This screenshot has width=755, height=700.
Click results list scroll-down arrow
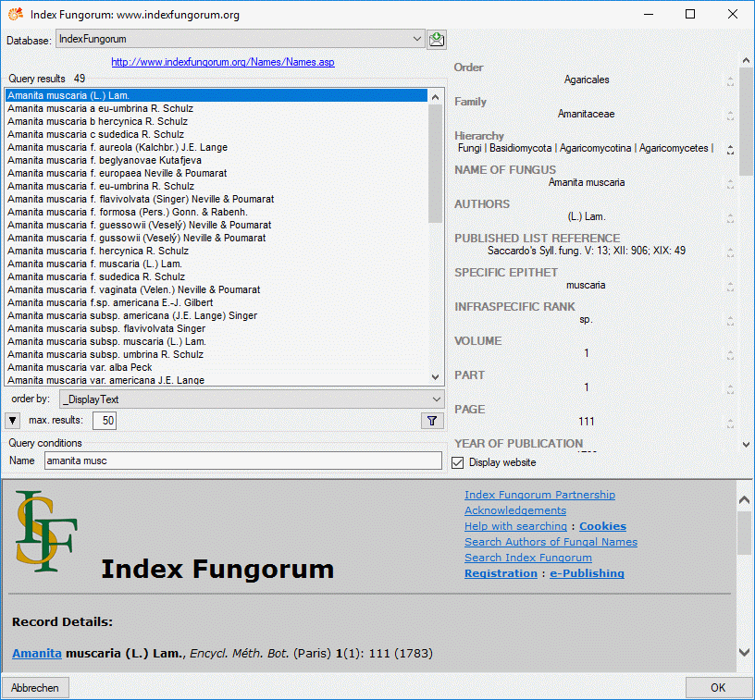[x=435, y=377]
